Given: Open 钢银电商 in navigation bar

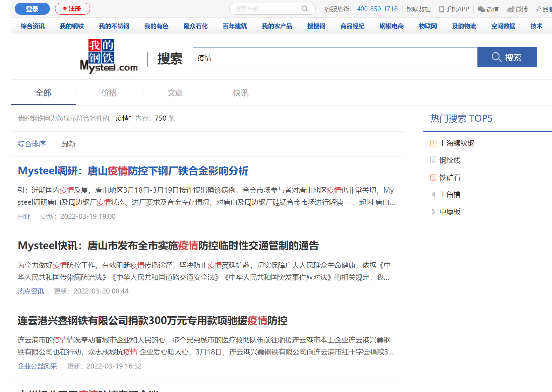Looking at the screenshot, I should (391, 26).
